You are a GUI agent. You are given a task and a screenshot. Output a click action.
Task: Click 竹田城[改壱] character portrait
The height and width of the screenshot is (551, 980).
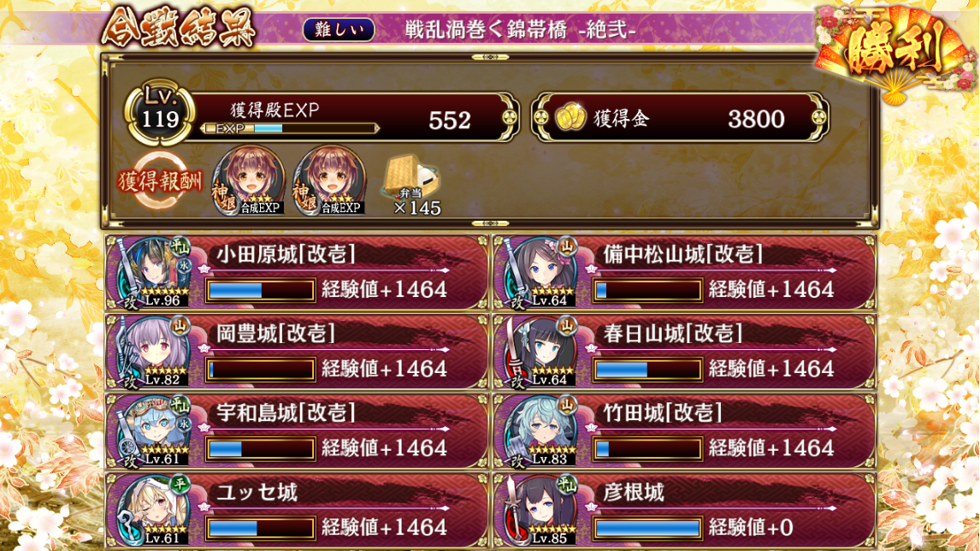541,431
